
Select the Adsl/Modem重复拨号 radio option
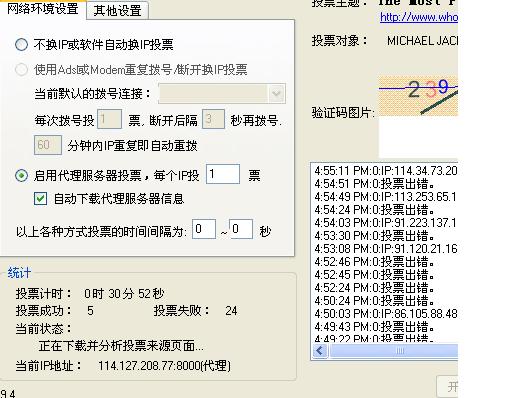(x=22, y=69)
